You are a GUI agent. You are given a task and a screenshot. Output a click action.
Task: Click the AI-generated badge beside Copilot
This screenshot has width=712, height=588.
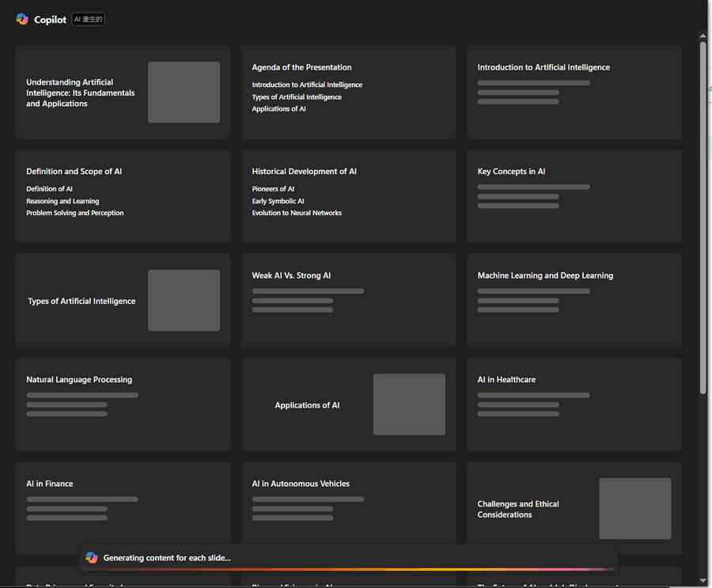click(x=88, y=20)
